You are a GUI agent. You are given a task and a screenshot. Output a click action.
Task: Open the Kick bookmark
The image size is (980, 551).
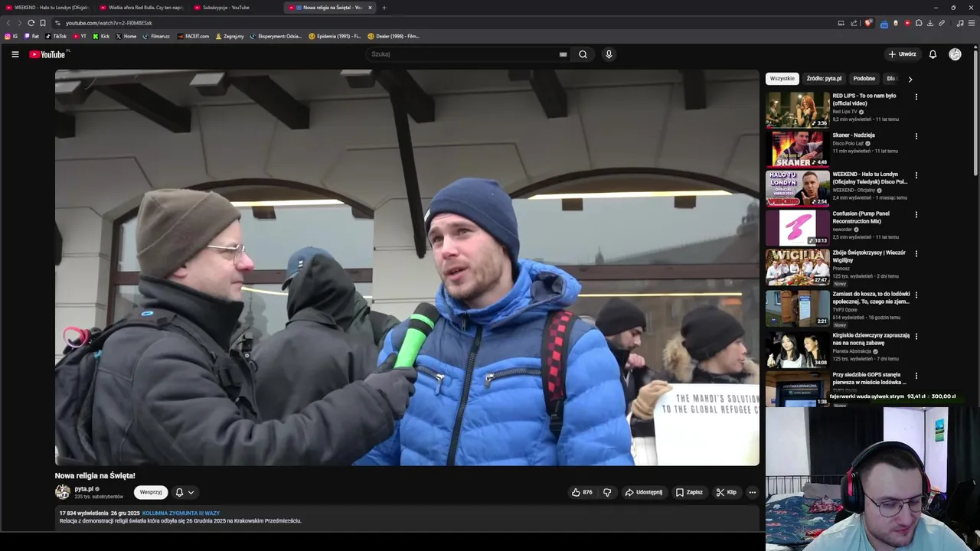point(101,36)
